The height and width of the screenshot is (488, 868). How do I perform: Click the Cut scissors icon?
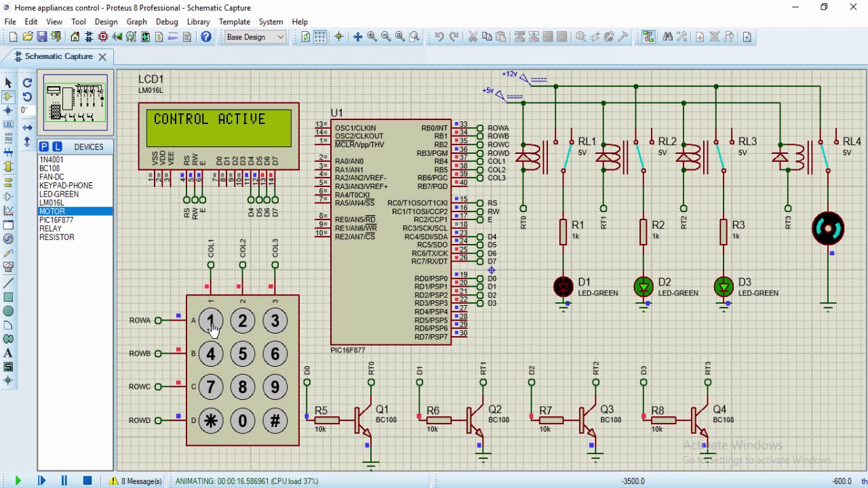click(x=473, y=37)
